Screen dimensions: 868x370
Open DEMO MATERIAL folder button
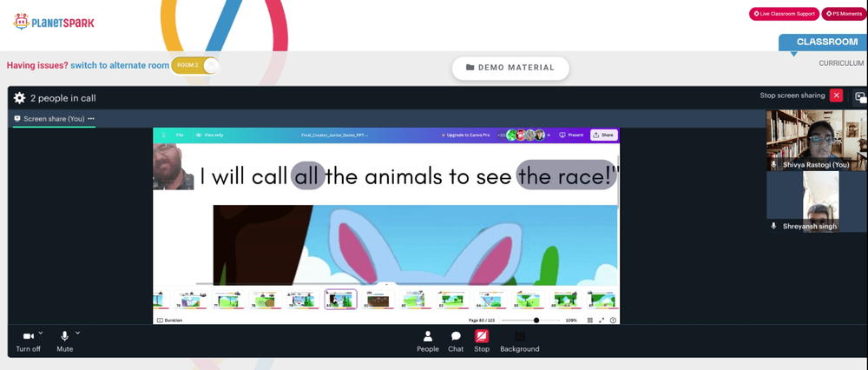tap(510, 68)
